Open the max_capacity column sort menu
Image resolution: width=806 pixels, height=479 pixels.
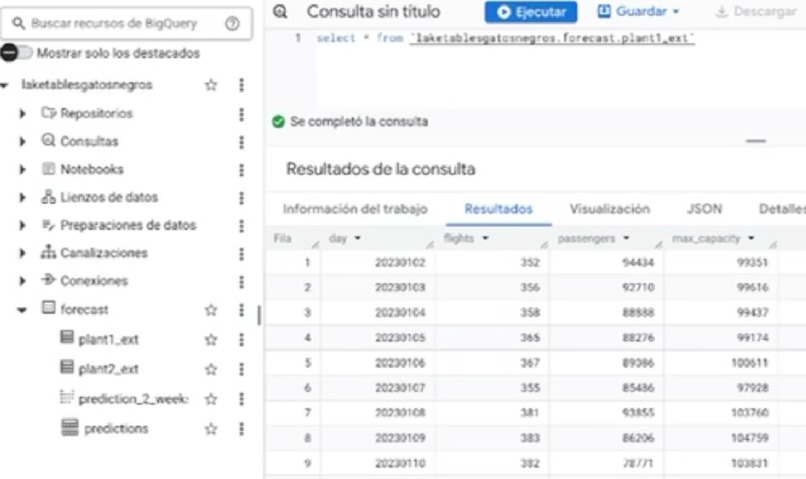(x=751, y=238)
